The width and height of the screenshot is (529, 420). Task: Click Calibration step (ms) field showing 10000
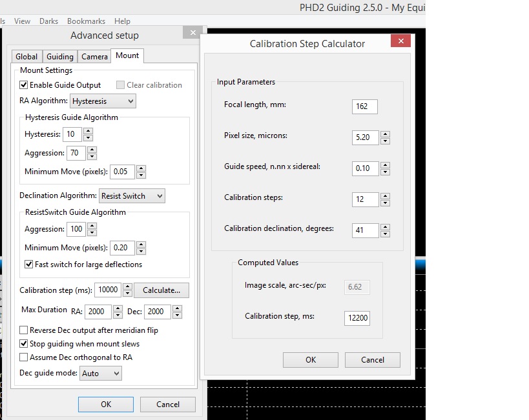pyautogui.click(x=108, y=290)
